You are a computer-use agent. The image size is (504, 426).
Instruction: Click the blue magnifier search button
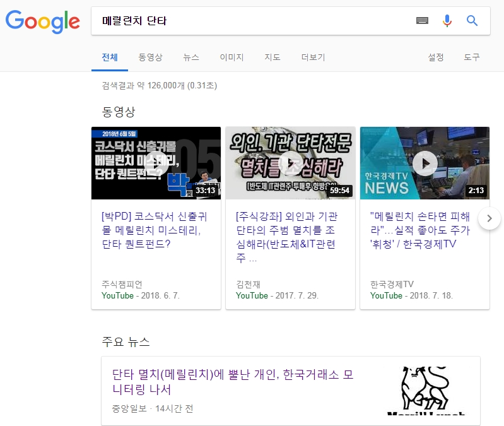click(472, 21)
